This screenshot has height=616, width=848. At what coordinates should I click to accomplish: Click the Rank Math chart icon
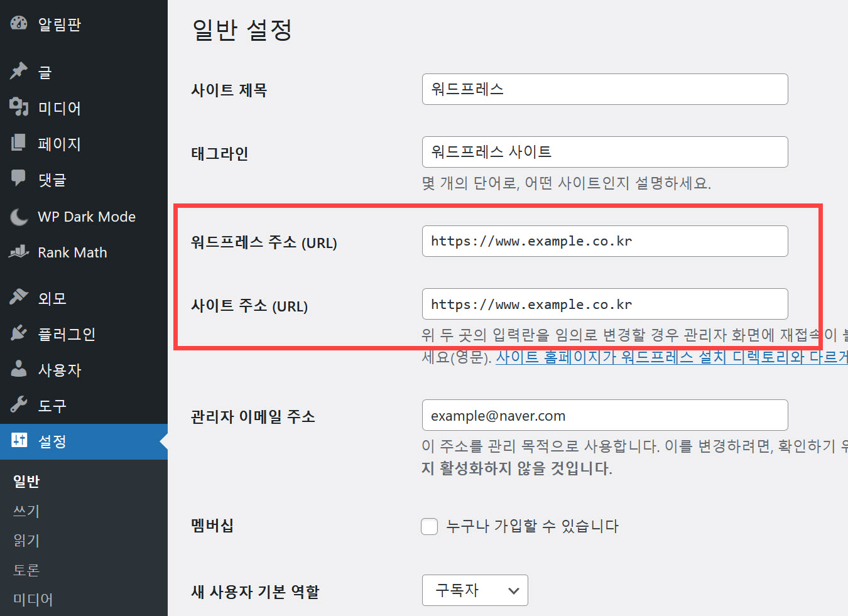(19, 252)
